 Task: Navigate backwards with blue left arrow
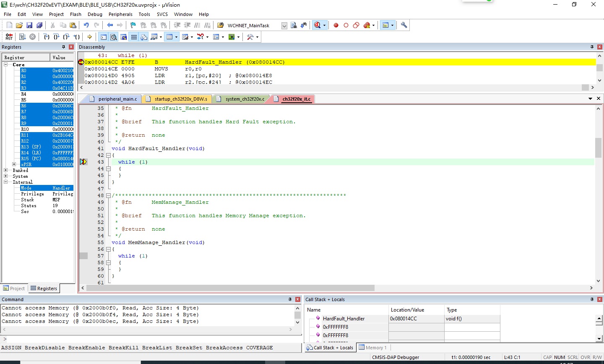pyautogui.click(x=110, y=25)
